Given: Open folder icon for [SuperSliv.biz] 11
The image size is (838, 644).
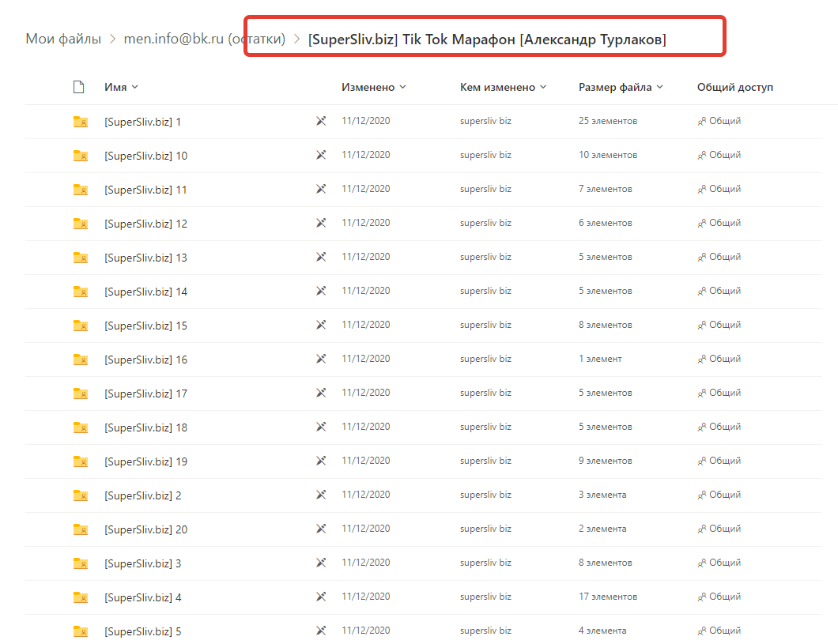Looking at the screenshot, I should (81, 190).
